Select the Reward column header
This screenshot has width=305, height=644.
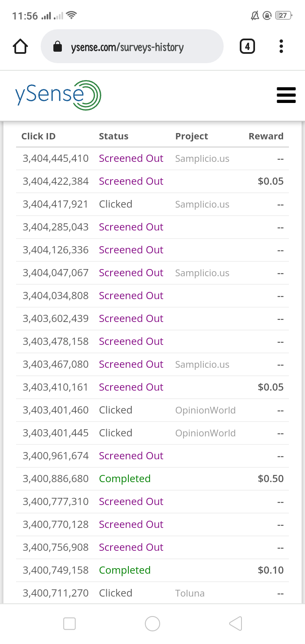click(266, 136)
